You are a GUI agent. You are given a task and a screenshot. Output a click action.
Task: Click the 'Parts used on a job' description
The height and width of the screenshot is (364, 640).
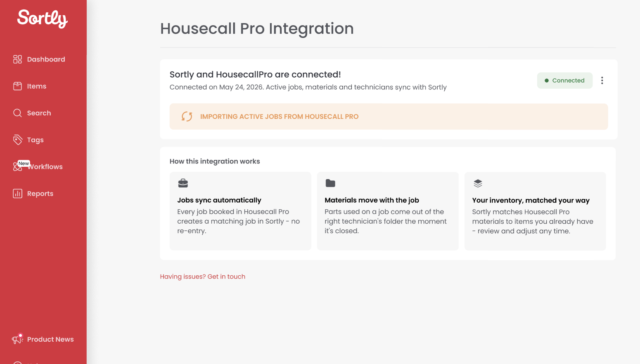point(386,221)
